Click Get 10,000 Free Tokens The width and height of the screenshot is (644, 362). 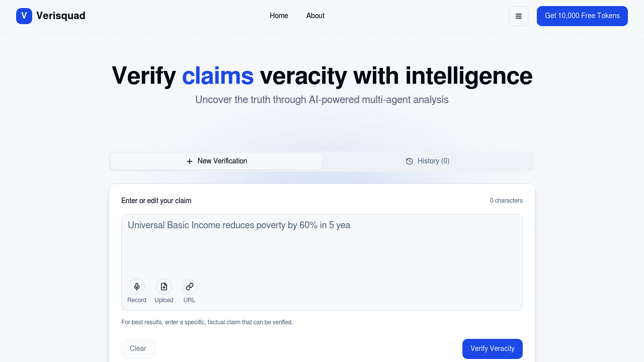[582, 16]
